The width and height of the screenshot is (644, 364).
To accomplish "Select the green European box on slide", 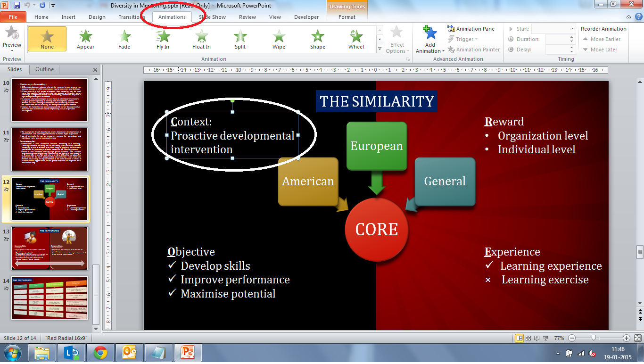I will 377,146.
